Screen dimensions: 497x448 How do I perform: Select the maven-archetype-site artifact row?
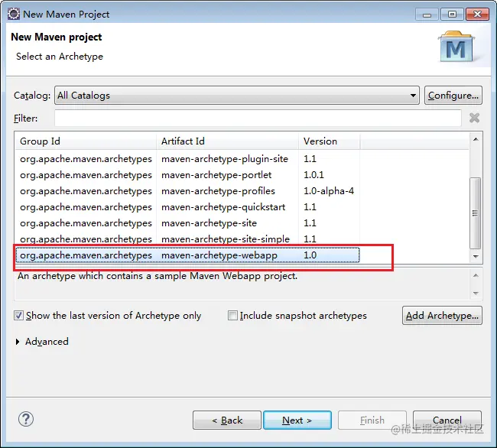(187, 223)
